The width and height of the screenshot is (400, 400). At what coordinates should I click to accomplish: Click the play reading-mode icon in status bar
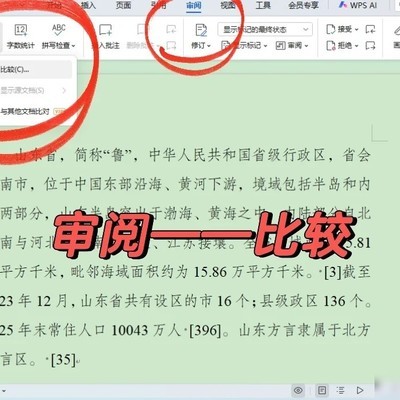tap(360, 390)
